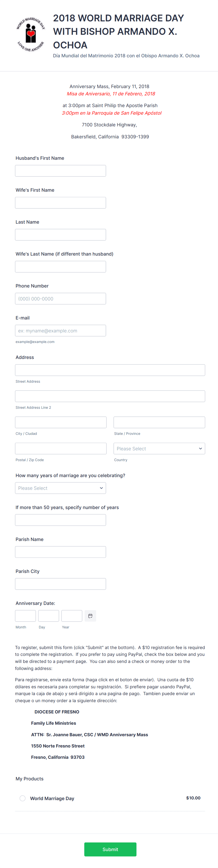Click into the Last Name field
218x868 pixels.
tap(60, 235)
